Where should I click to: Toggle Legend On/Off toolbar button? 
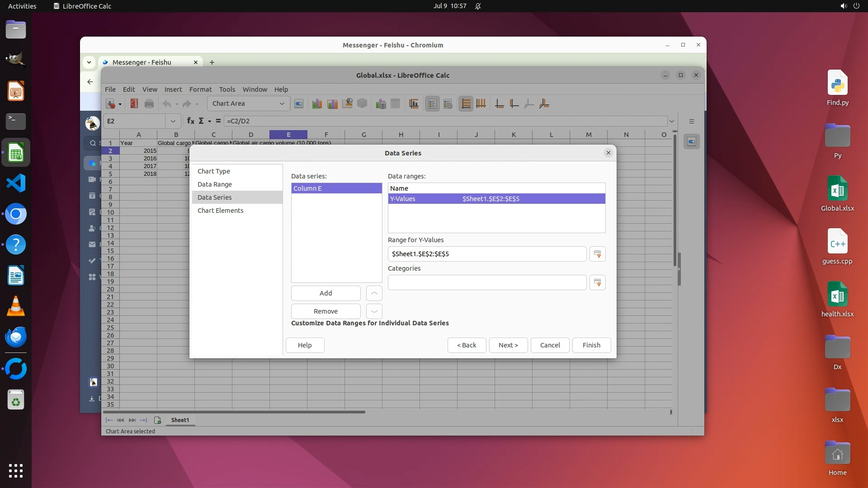click(x=432, y=104)
